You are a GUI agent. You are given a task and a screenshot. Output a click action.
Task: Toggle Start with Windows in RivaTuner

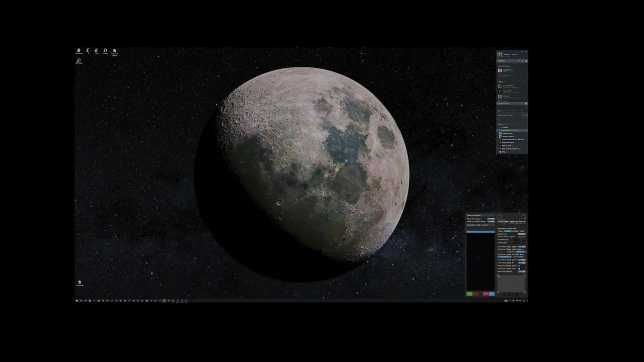pyautogui.click(x=491, y=219)
